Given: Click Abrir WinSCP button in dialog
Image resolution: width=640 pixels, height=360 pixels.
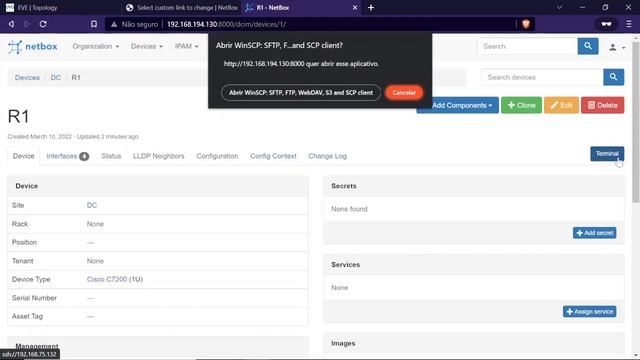Looking at the screenshot, I should pos(301,93).
